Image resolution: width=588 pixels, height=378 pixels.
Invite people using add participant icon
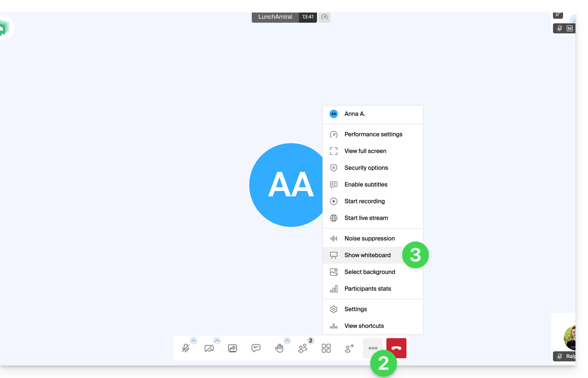coord(350,348)
